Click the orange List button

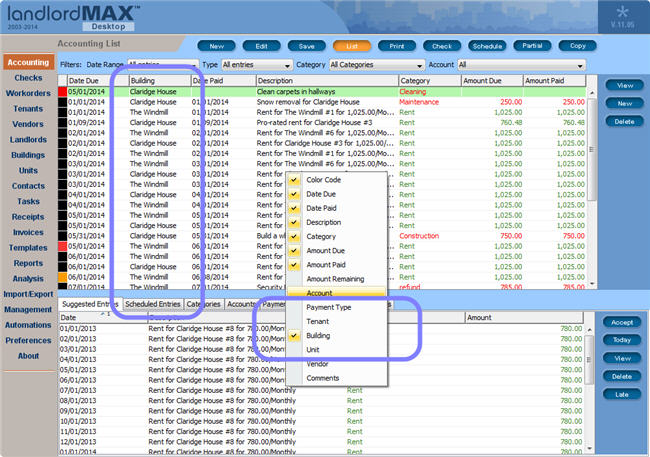click(352, 46)
